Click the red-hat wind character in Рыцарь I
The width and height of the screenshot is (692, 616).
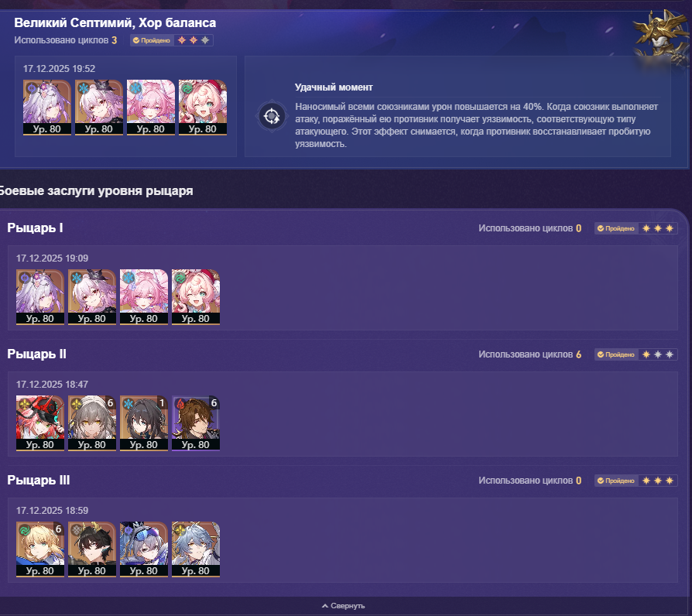click(196, 297)
